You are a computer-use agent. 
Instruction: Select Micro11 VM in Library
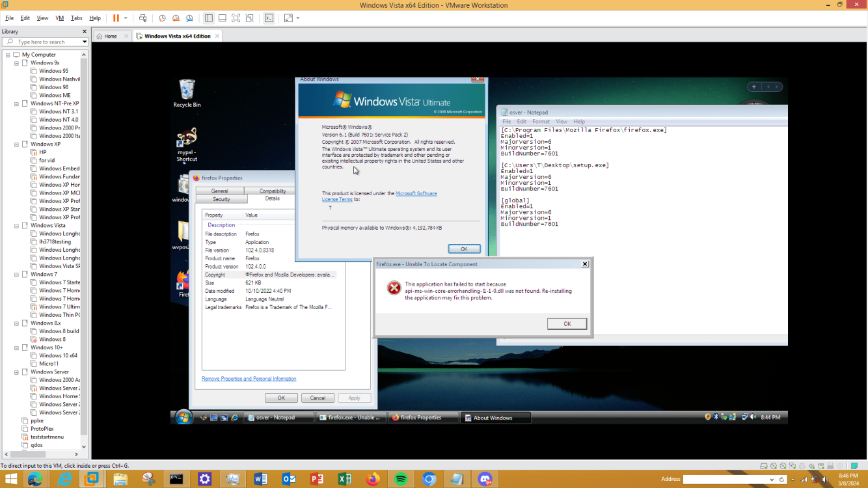point(49,364)
